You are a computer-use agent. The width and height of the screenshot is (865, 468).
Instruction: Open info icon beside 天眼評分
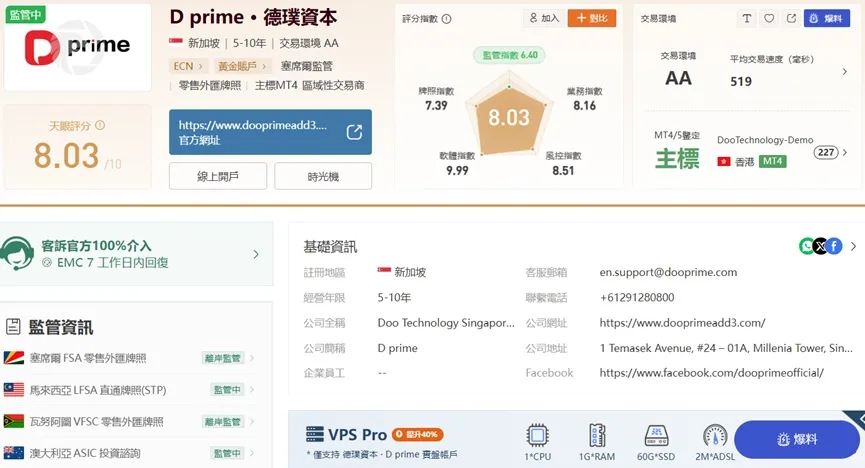pos(100,125)
